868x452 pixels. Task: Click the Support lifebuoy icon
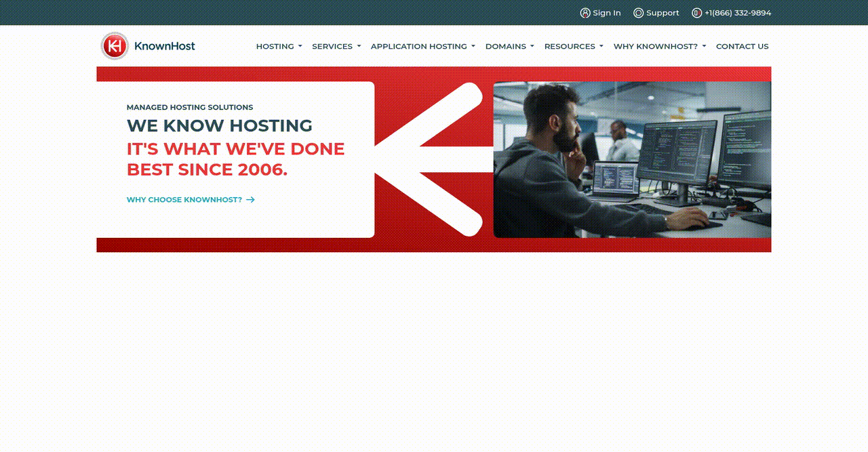[x=638, y=13]
